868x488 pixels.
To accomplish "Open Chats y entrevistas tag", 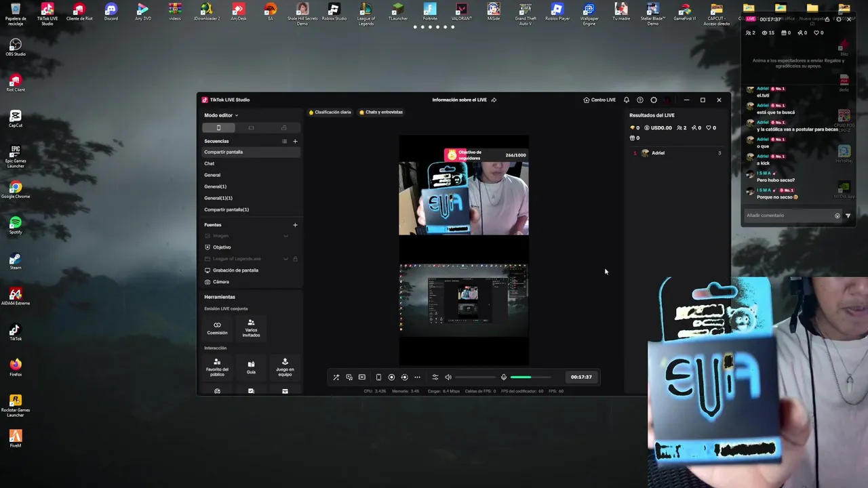I will 381,112.
